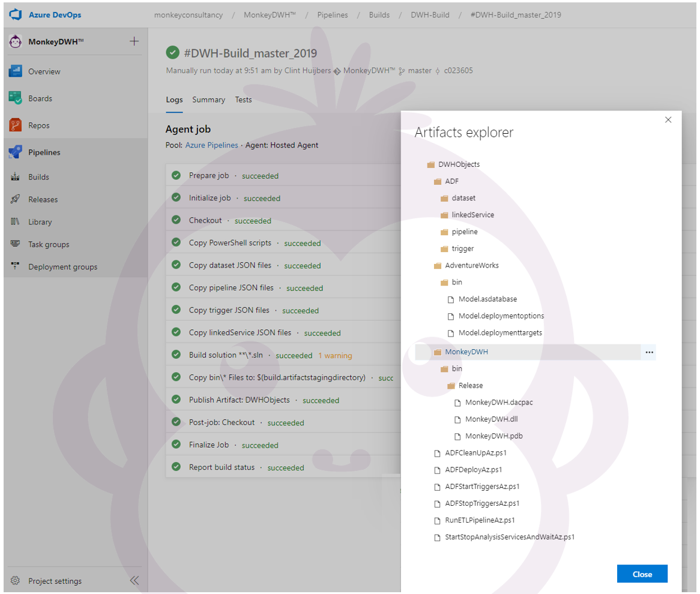Screen dimensions: 700x594
Task: Add new item with the plus icon
Action: click(x=134, y=41)
